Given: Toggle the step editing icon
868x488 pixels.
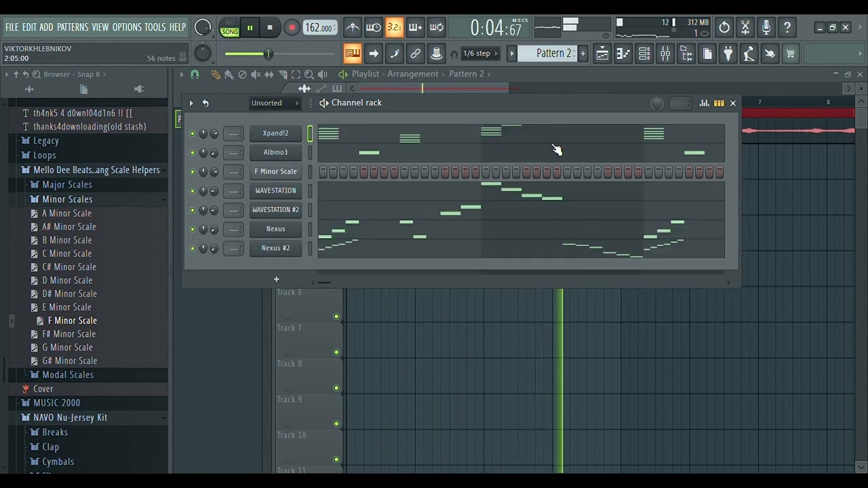Looking at the screenshot, I should (395, 54).
